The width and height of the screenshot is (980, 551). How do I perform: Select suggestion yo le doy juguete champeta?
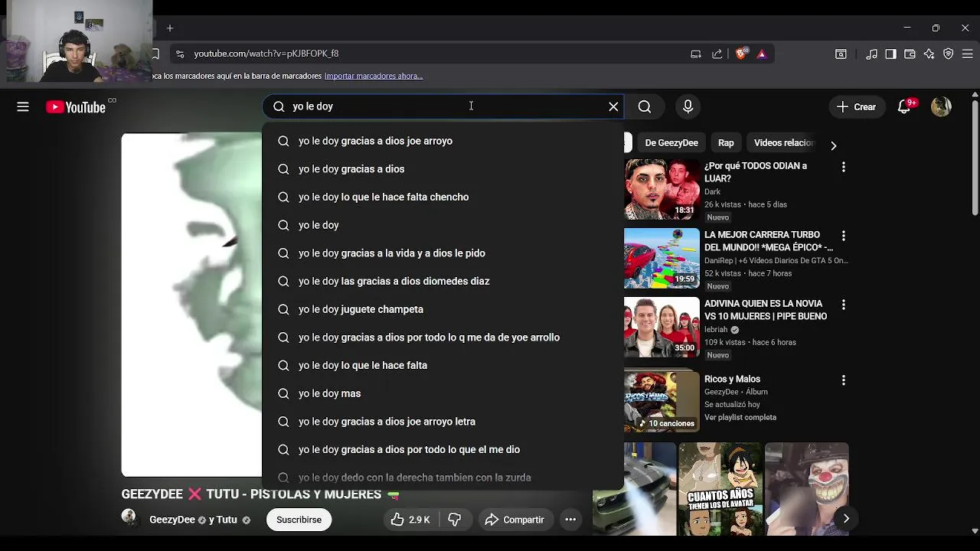pyautogui.click(x=443, y=309)
